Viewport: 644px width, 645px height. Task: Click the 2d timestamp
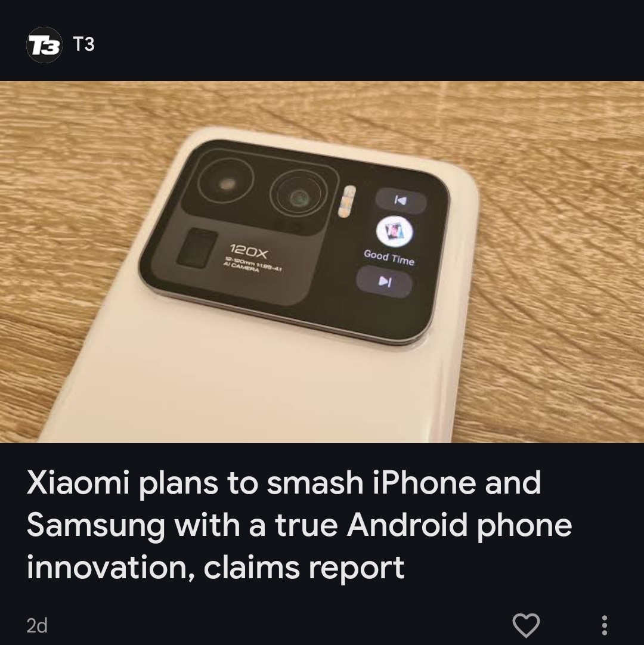click(x=37, y=625)
